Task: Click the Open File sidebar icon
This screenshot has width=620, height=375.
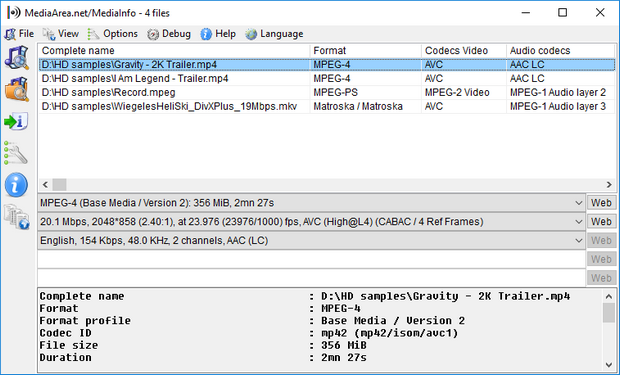Action: click(x=16, y=58)
